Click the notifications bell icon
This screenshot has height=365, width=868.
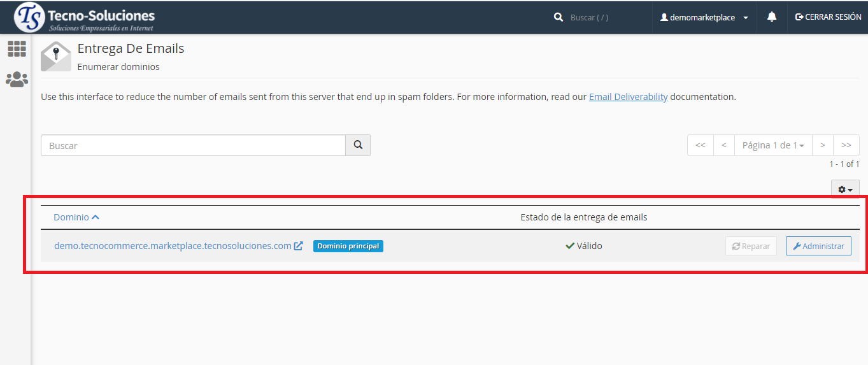[x=772, y=17]
